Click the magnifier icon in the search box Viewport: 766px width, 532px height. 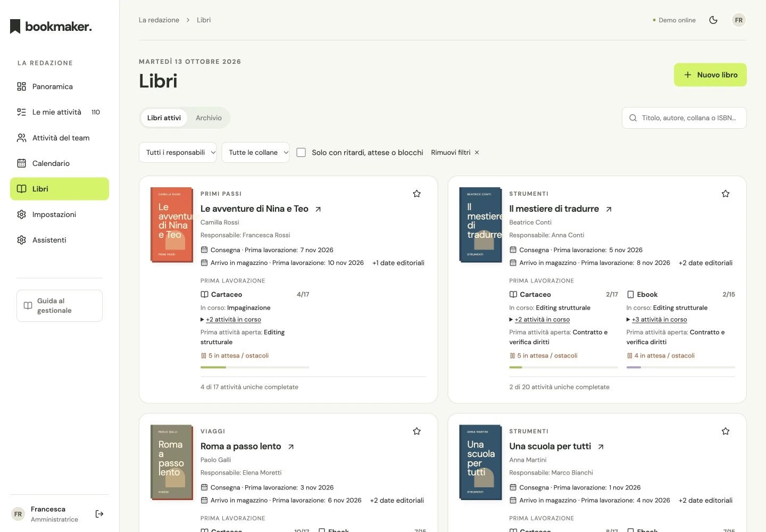tap(633, 118)
